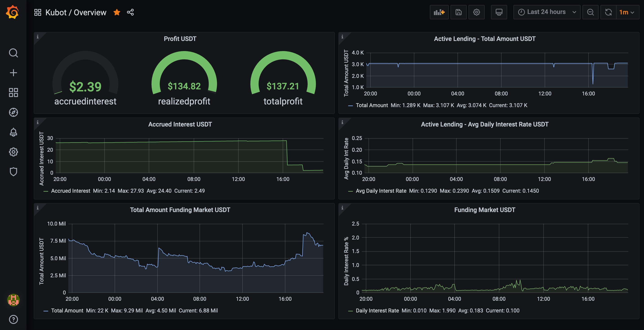Click the Total Amount legend color line
644x330 pixels.
pos(350,106)
